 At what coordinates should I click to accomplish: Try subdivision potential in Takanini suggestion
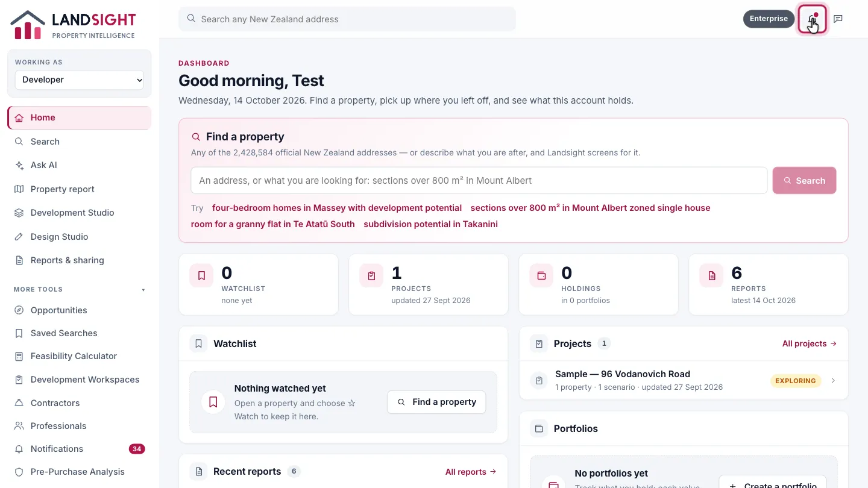pos(430,224)
